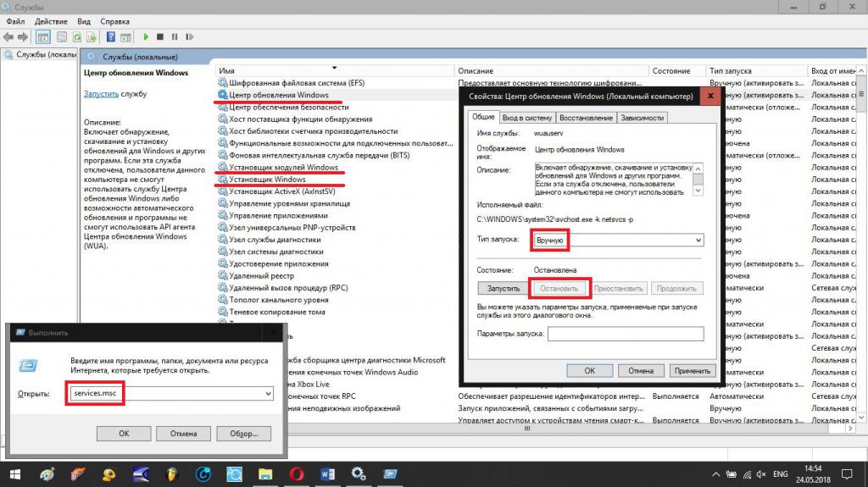Image resolution: width=868 pixels, height=487 pixels.
Task: Open the Справка menu
Action: (115, 21)
